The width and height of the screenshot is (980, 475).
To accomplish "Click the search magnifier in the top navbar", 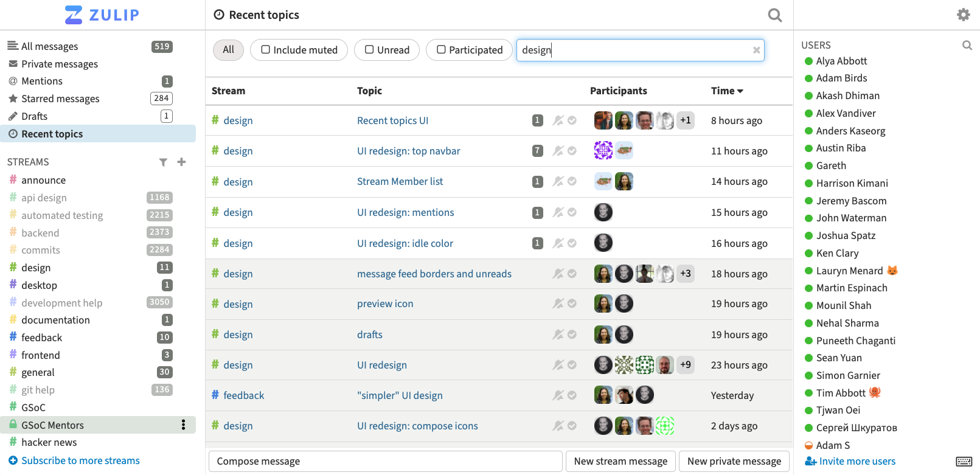I will pyautogui.click(x=774, y=15).
